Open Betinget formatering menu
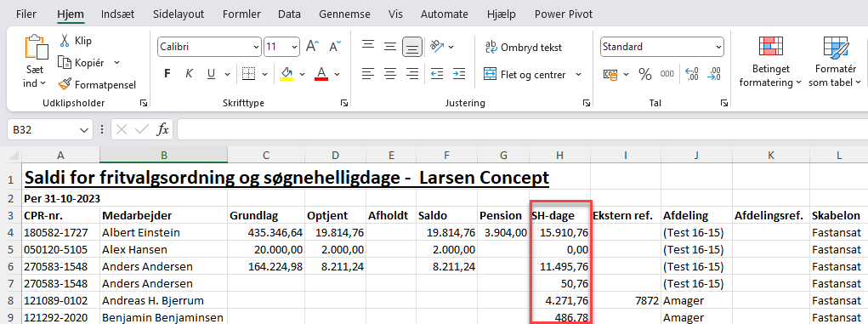Viewport: 868px width, 324px height. coord(770,61)
